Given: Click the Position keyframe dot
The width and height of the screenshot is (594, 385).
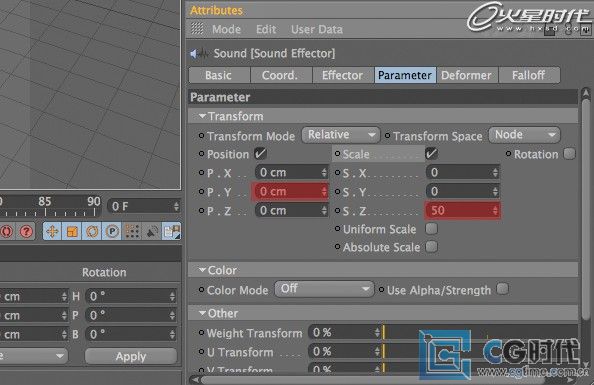Looking at the screenshot, I should coord(201,154).
